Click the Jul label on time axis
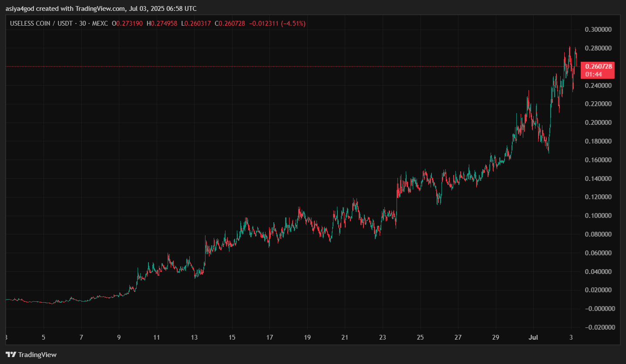The height and width of the screenshot is (364, 626). click(533, 337)
